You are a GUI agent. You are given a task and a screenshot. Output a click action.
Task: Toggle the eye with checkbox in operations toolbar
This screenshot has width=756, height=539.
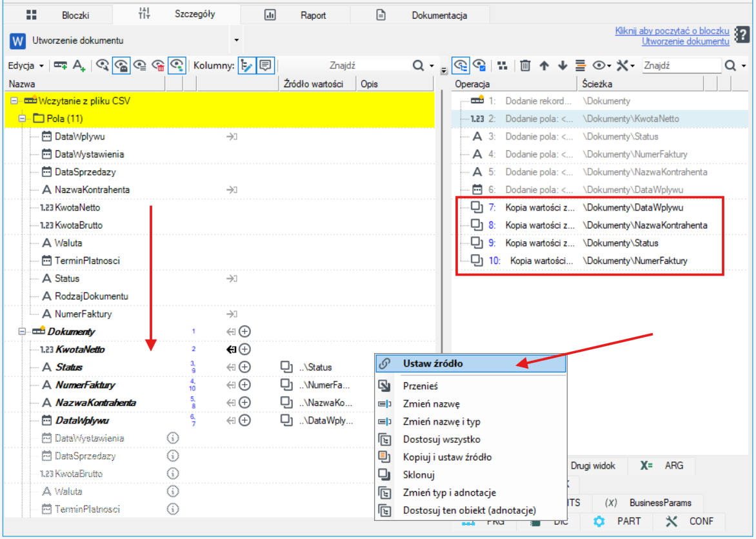(x=479, y=66)
